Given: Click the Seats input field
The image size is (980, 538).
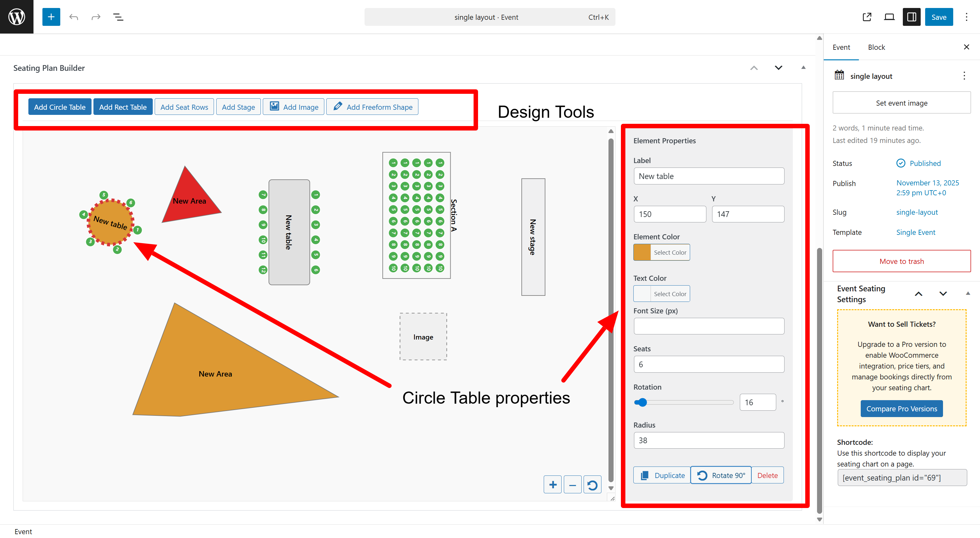Looking at the screenshot, I should pos(708,364).
